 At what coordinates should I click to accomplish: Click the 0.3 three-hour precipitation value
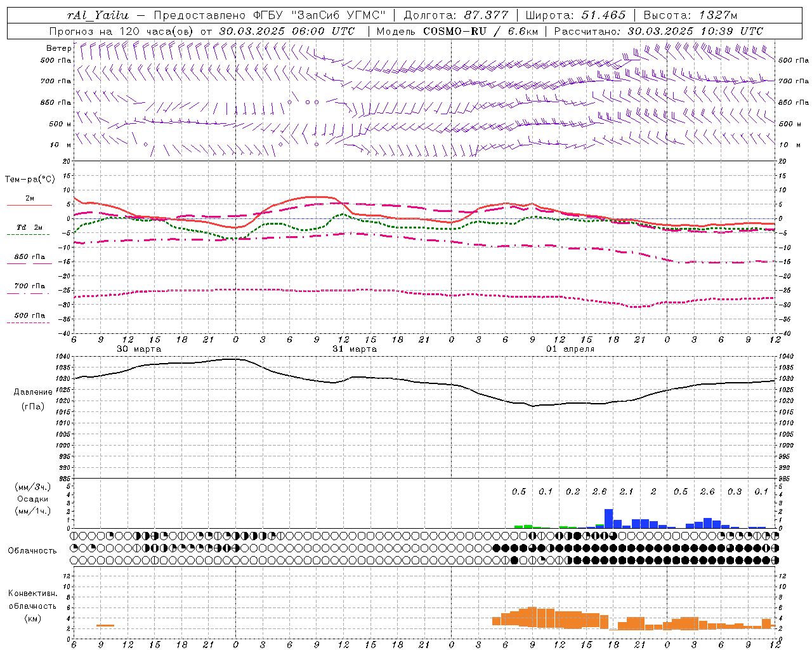point(735,492)
